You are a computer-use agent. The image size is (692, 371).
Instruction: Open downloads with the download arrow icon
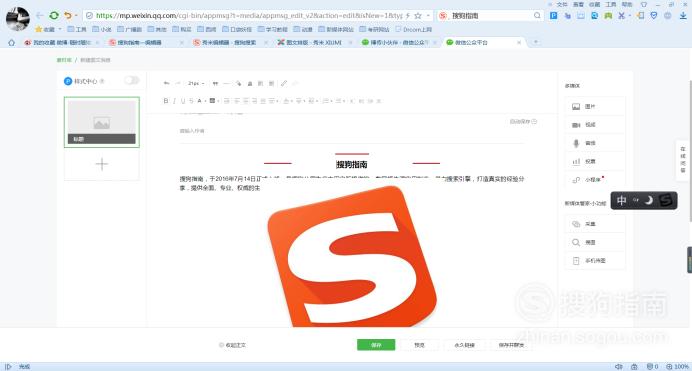[x=683, y=15]
